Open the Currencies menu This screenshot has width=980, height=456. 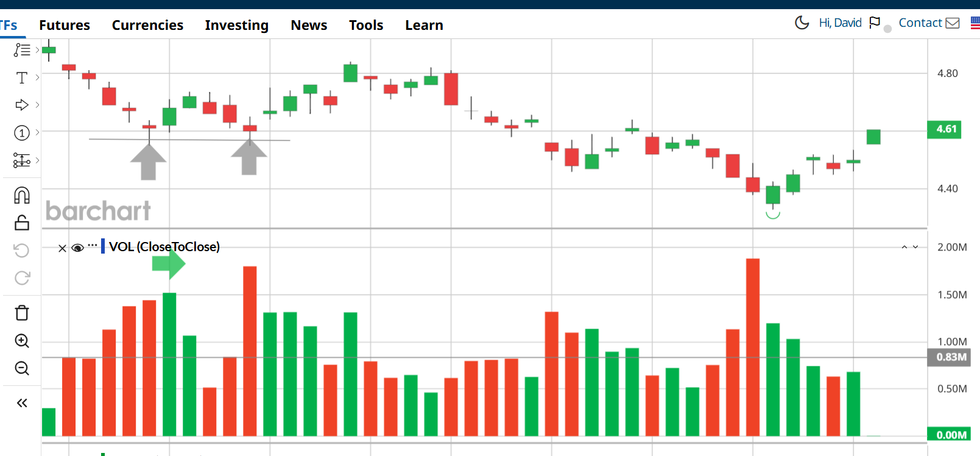[147, 25]
